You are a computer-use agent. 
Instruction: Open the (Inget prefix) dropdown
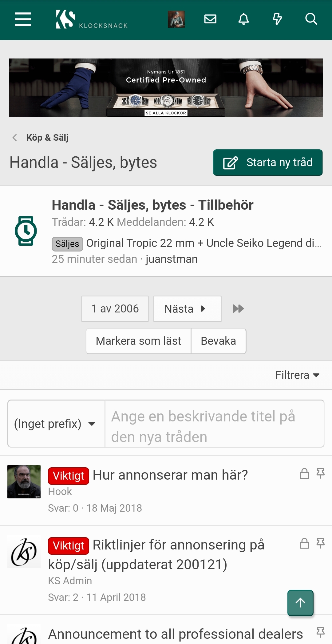click(x=56, y=424)
